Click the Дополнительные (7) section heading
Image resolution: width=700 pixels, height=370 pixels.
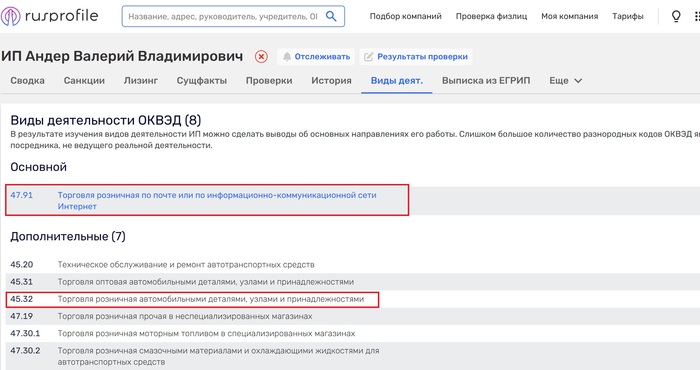[x=68, y=236]
